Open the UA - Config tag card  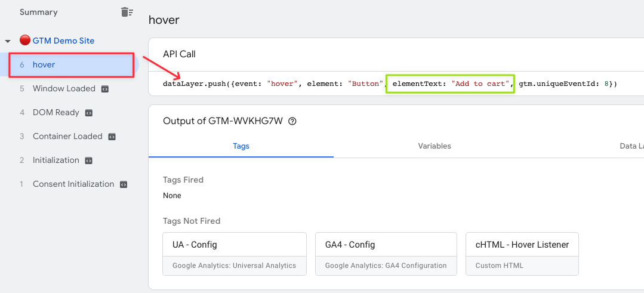(235, 254)
